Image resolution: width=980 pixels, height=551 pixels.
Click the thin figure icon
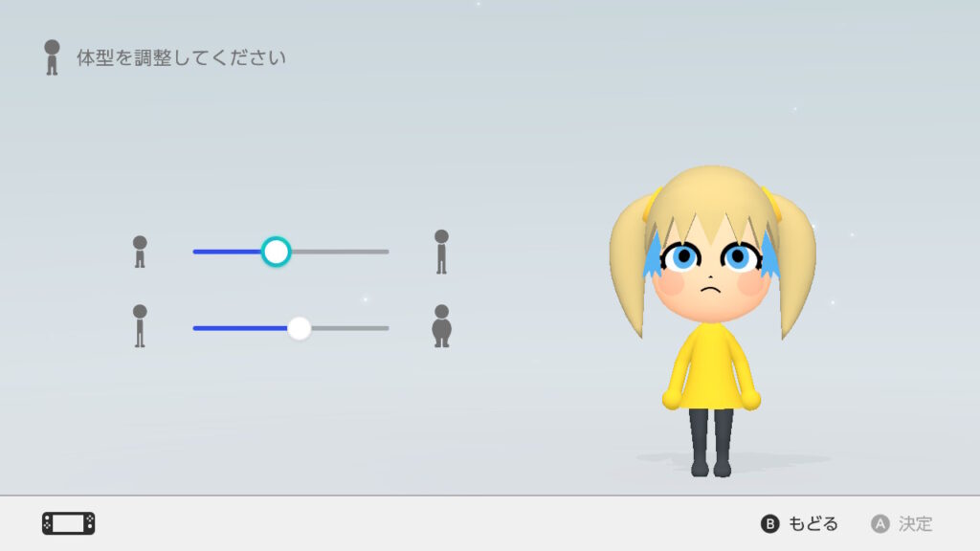[x=140, y=326]
